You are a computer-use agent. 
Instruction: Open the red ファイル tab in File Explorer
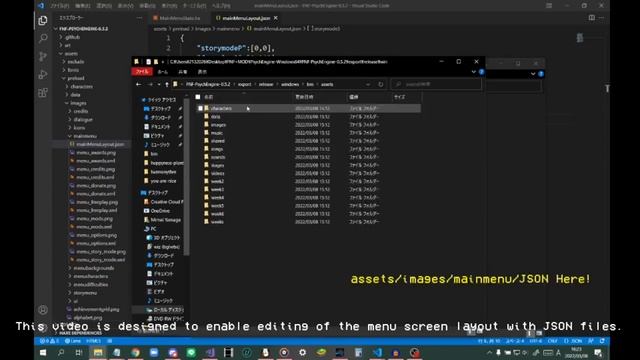pos(142,72)
